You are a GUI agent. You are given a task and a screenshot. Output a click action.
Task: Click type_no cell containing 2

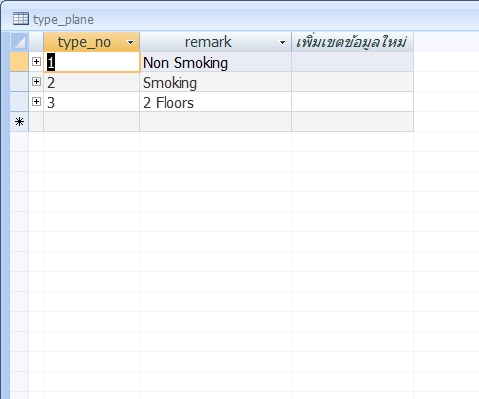pyautogui.click(x=91, y=82)
